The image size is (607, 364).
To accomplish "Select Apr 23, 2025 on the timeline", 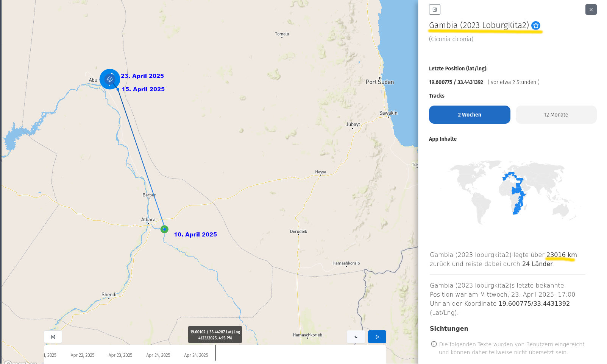I will (120, 355).
